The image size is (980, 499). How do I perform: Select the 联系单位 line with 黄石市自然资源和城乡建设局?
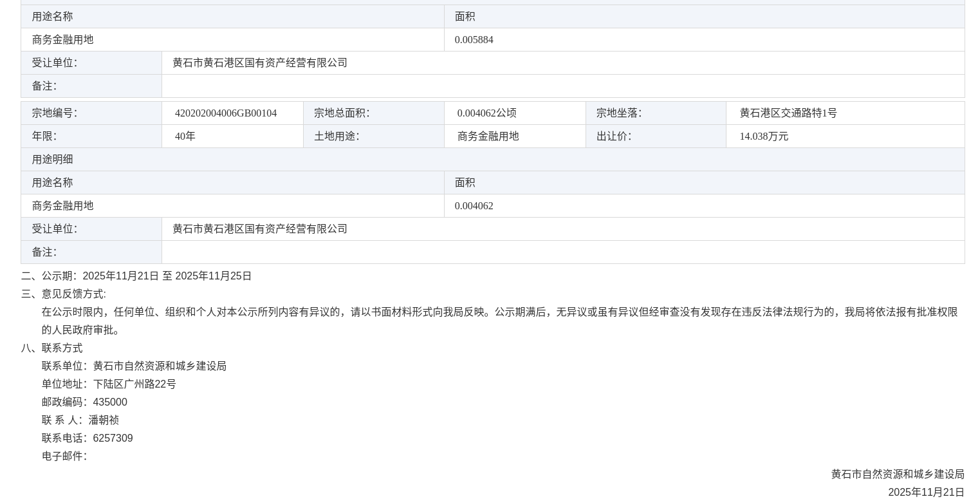click(134, 366)
